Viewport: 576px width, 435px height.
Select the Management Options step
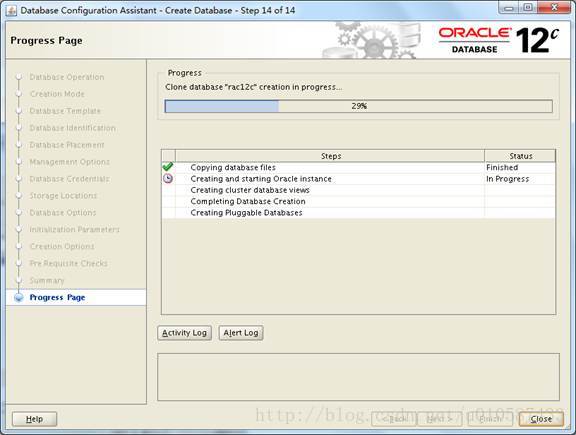(x=69, y=162)
